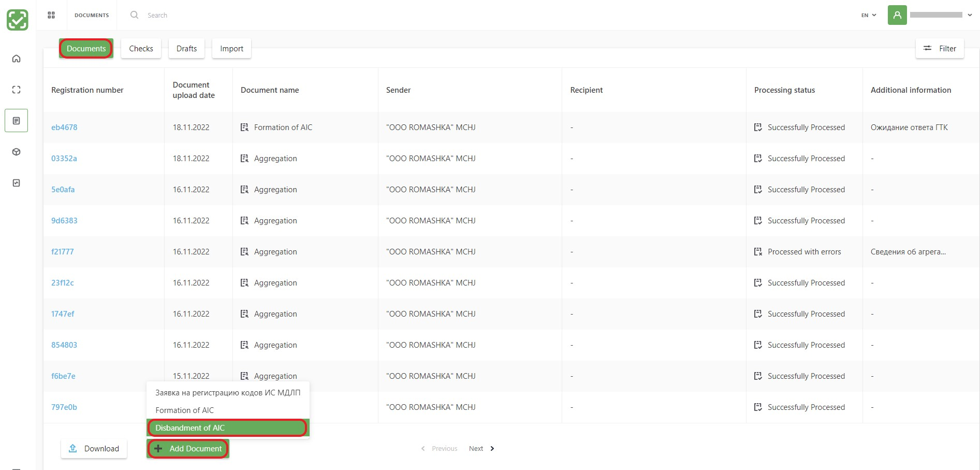Open document 03352a link

pyautogui.click(x=64, y=159)
